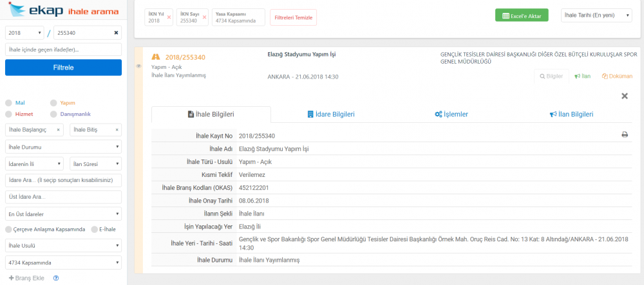The image size is (644, 285).
Task: Click the printer icon in İhale Bilgileri
Action: coord(624,135)
